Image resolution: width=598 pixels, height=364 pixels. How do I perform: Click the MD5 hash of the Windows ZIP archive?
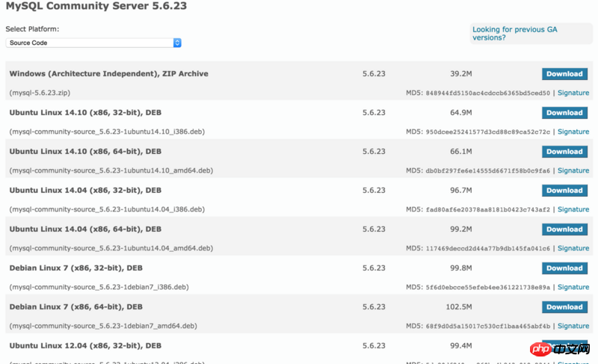point(488,93)
